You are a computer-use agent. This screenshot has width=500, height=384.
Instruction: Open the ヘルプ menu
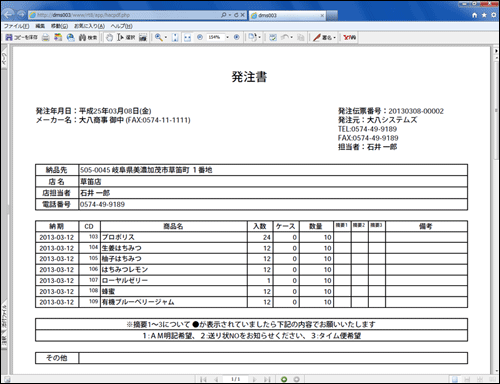click(122, 26)
